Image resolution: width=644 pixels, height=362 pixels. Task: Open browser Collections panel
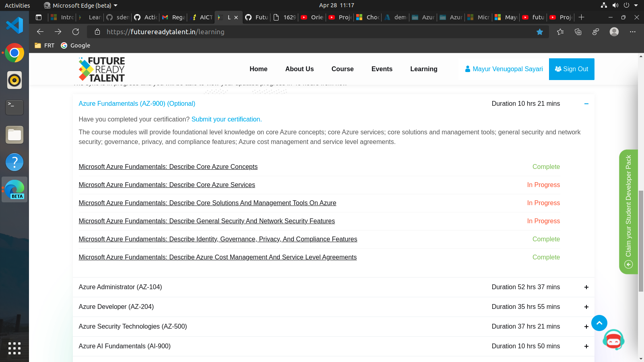pos(578,32)
